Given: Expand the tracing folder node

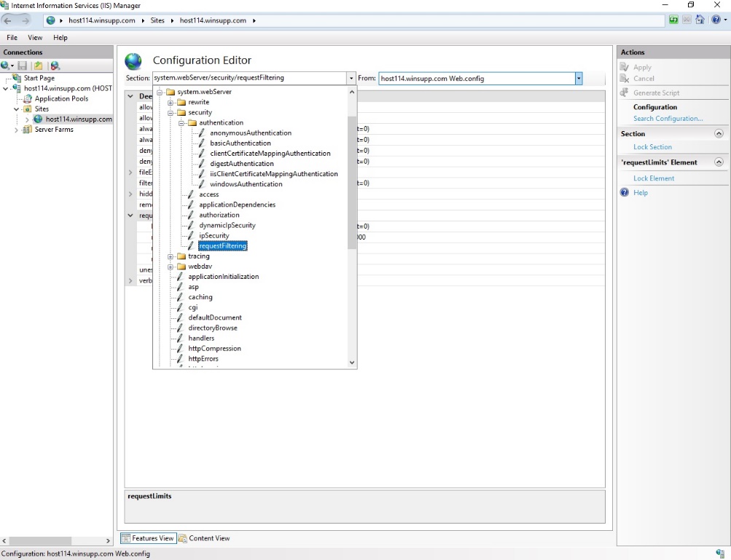Looking at the screenshot, I should (171, 256).
